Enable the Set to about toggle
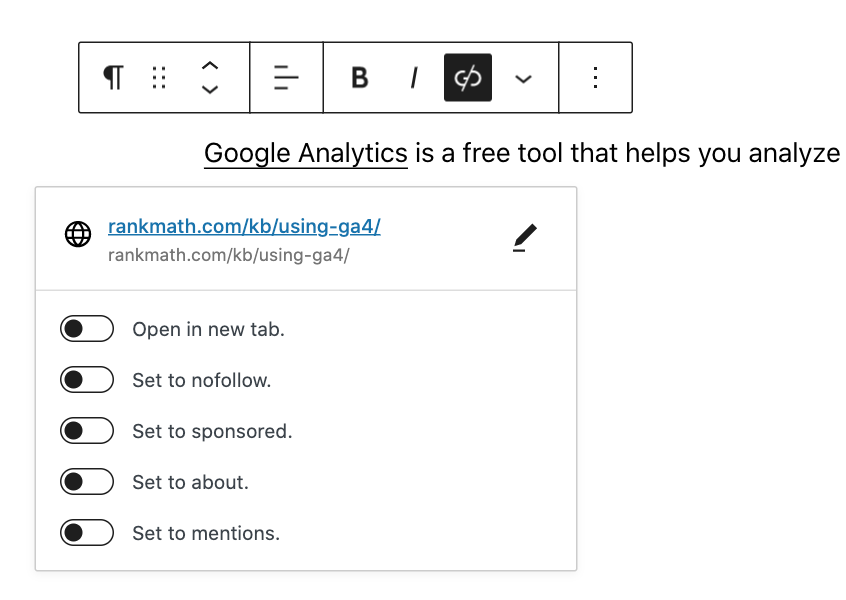Viewport: 846px width, 600px height. pos(87,482)
